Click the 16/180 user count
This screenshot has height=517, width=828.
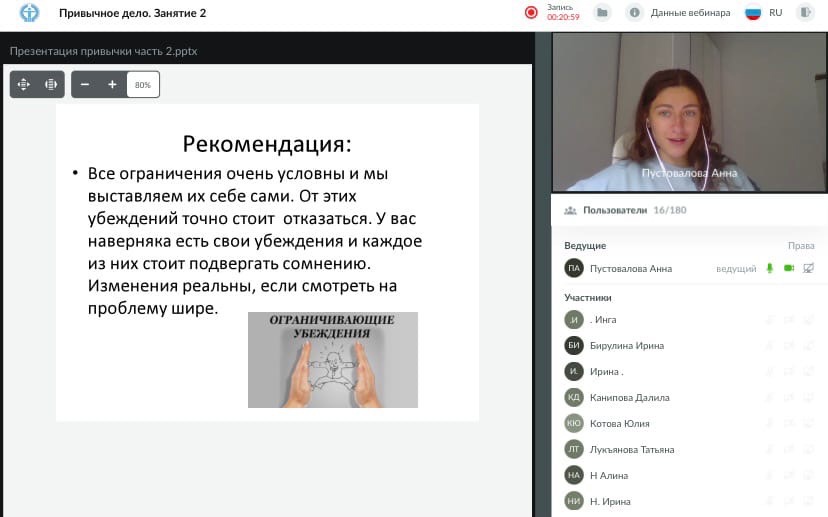(670, 210)
